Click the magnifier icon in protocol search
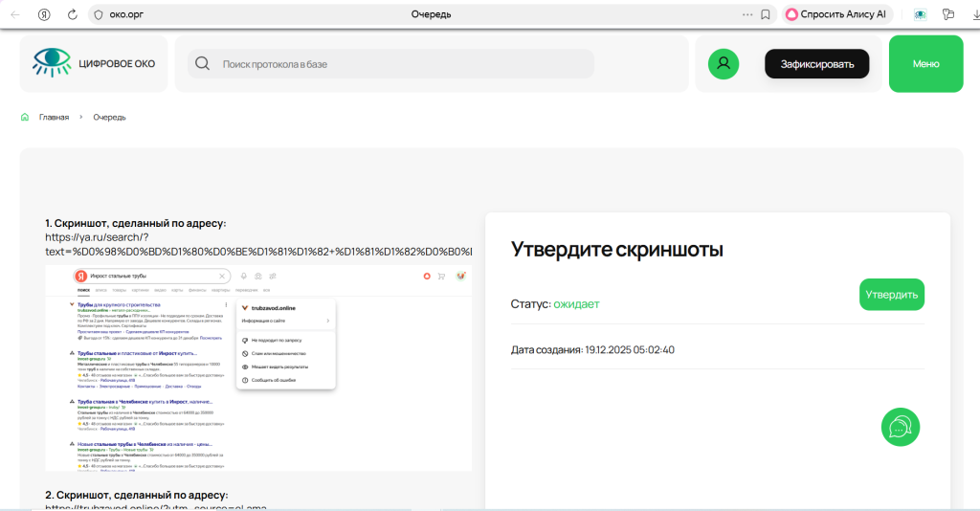The width and height of the screenshot is (980, 511). pos(203,64)
